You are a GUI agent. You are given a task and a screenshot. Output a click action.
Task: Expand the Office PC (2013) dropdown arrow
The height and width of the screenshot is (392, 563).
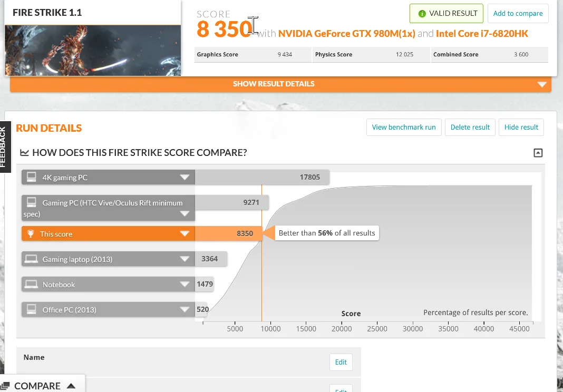185,310
